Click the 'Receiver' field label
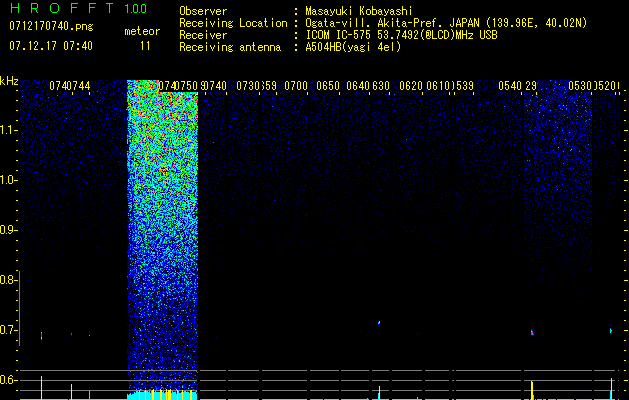Viewport: 629px width, 400px height. click(x=203, y=35)
